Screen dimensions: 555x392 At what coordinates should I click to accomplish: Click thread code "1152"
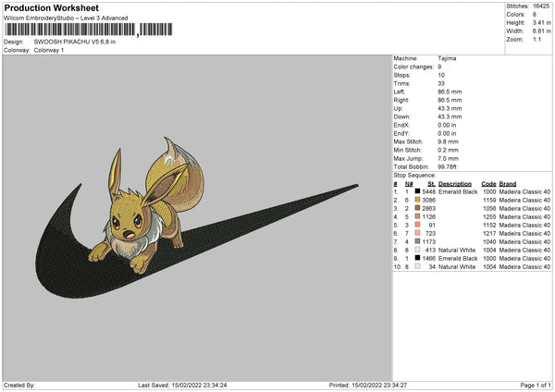[x=489, y=225]
